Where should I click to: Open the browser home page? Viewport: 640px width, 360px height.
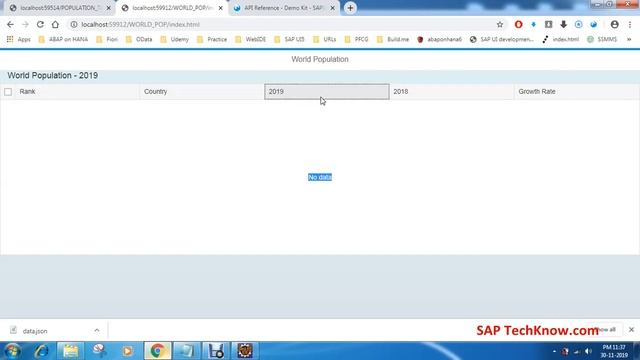coord(55,24)
